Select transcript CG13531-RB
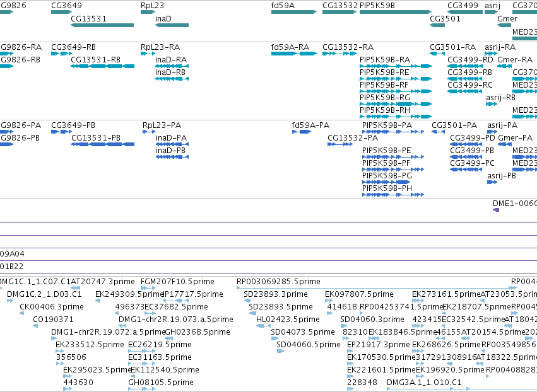Image resolution: width=537 pixels, height=392 pixels. pyautogui.click(x=102, y=66)
